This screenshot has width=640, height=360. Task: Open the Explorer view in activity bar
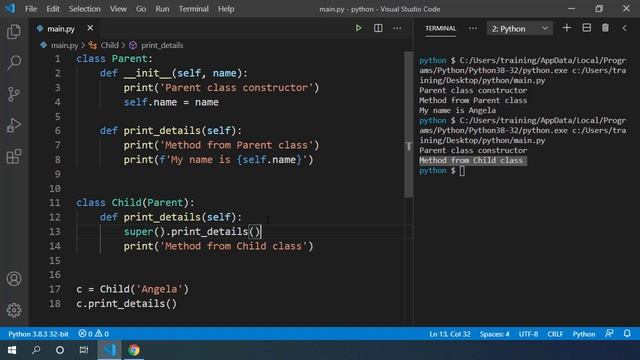[14, 31]
